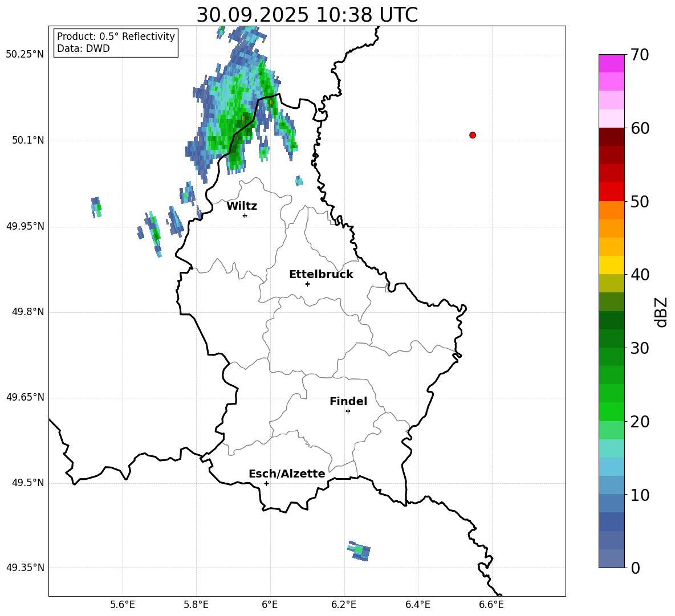Click the dark red colorbar segment below 60
This screenshot has height=616, width=675.
612,137
